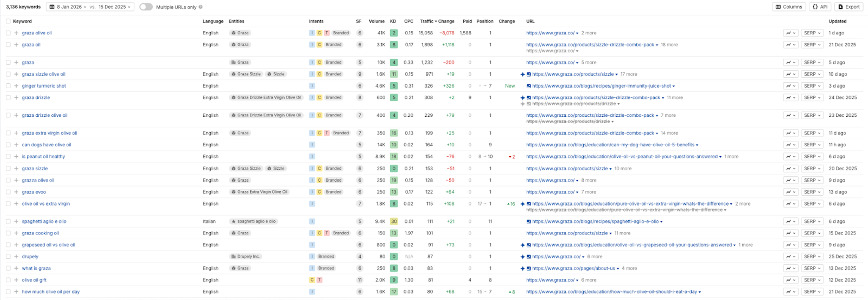Click sparkle icon in grapeseed oil vs olive oil URL
The image size is (868, 300).
click(x=523, y=245)
